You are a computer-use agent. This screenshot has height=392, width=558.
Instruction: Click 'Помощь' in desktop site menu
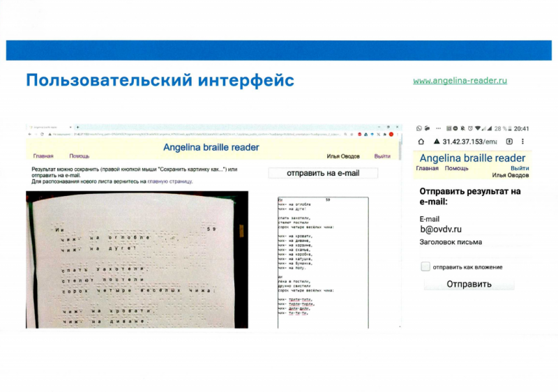point(79,156)
